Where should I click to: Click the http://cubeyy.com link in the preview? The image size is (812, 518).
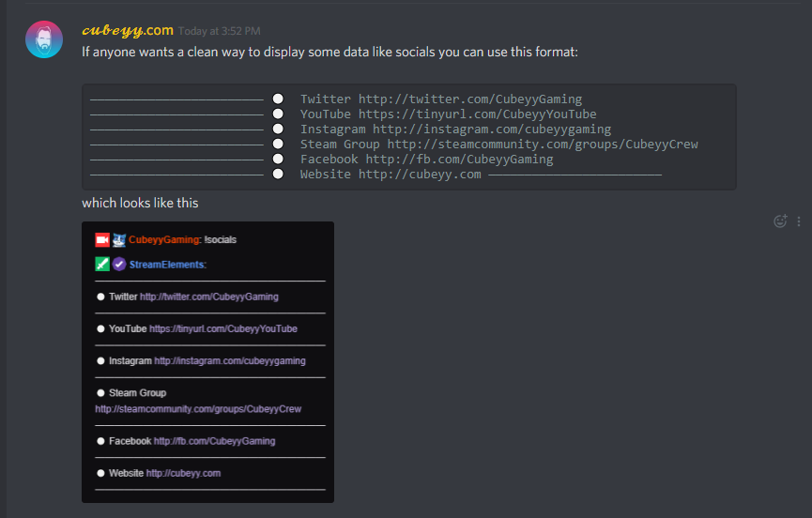tap(183, 473)
